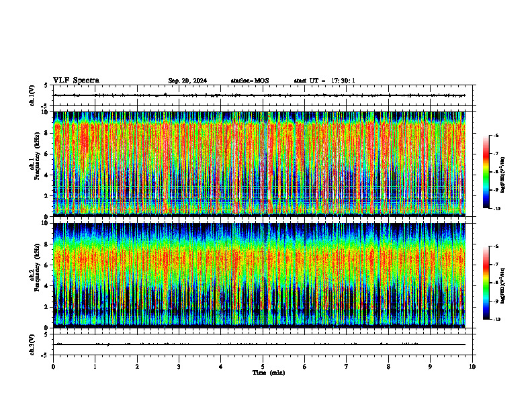Click the station=MOS label
532x411 pixels.
pyautogui.click(x=250, y=81)
